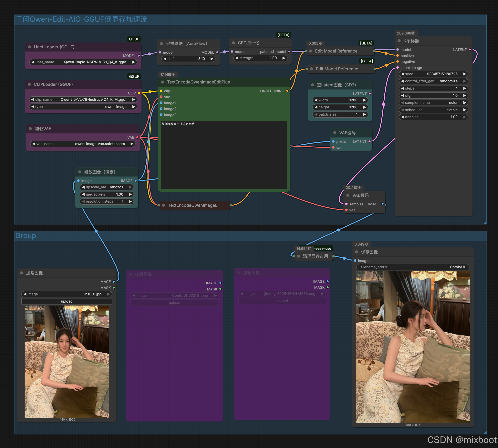Open the clip_name selector showing Qwen2.5-VL-7B

pyautogui.click(x=83, y=99)
